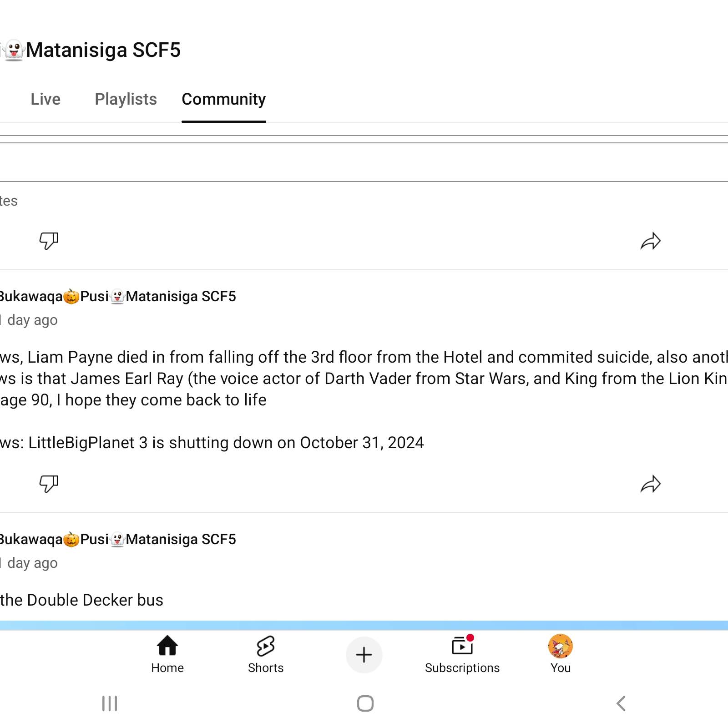Viewport: 728px width, 728px height.
Task: Dislike the LittleBigPlanet 3 news post
Action: coord(49,484)
